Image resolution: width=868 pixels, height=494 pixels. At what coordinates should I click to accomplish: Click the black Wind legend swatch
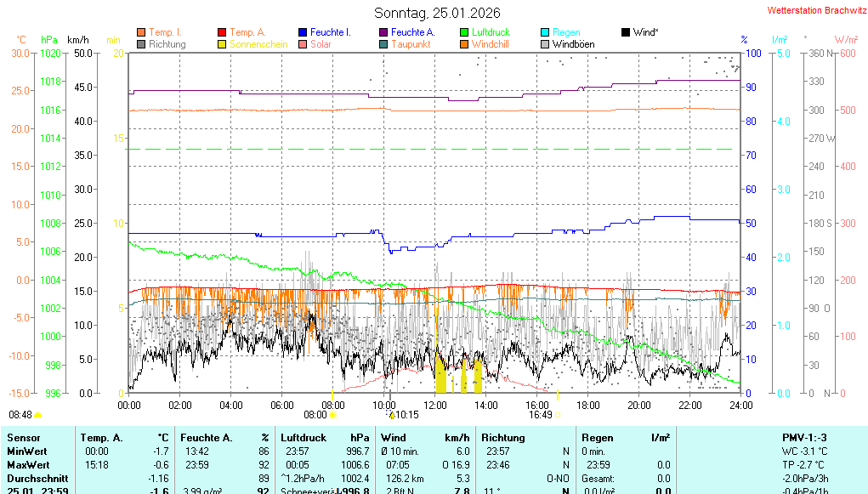coord(626,32)
